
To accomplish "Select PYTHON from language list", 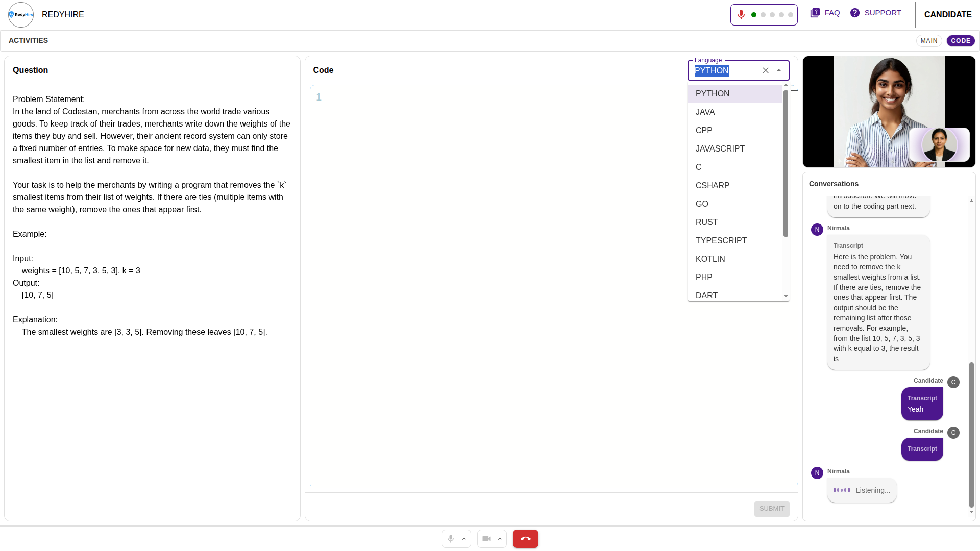I will [734, 94].
